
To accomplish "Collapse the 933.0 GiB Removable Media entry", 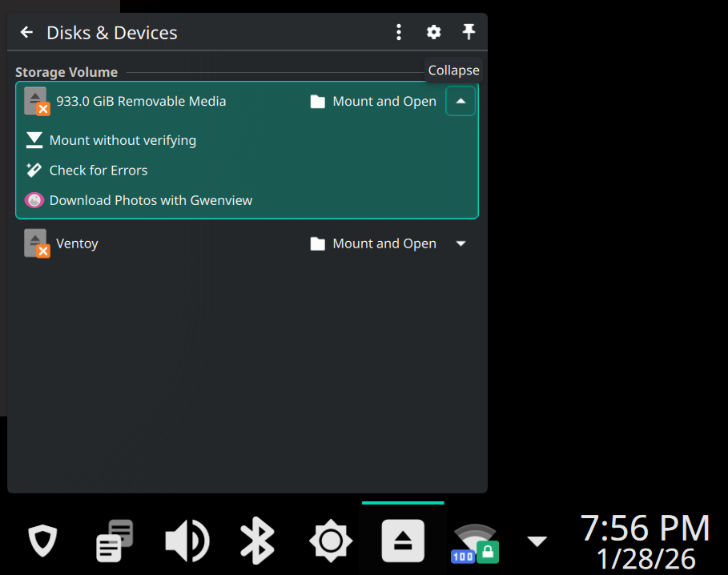I will (461, 102).
